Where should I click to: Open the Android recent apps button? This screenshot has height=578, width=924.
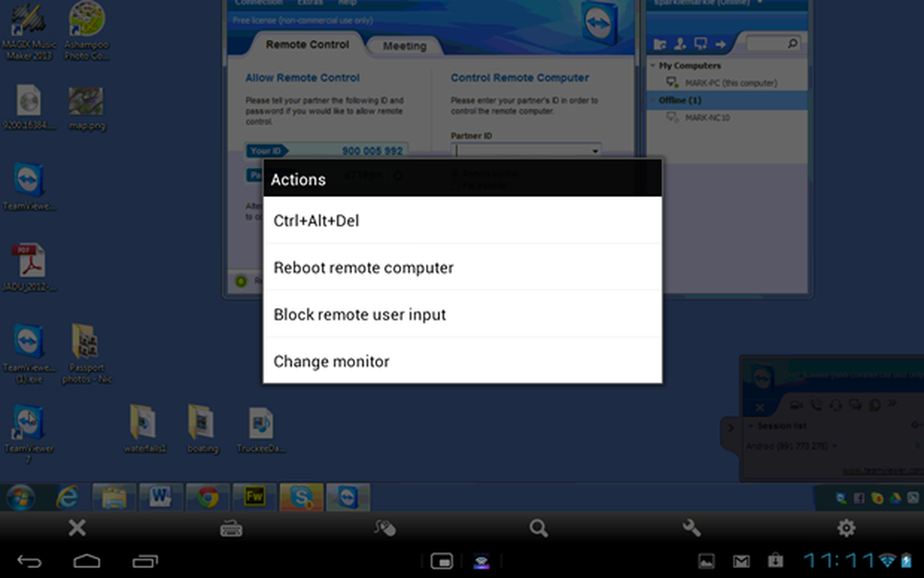(x=145, y=561)
